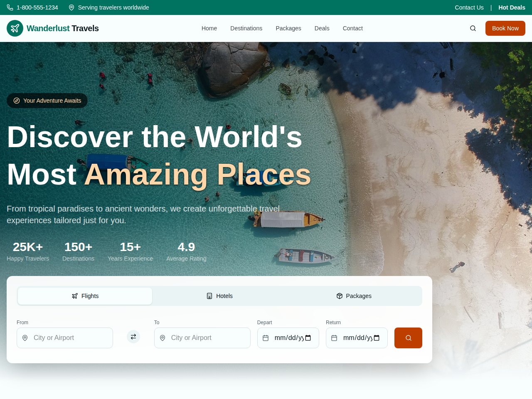Click the calendar icon left of Return date
This screenshot has width=532, height=399.
334,338
